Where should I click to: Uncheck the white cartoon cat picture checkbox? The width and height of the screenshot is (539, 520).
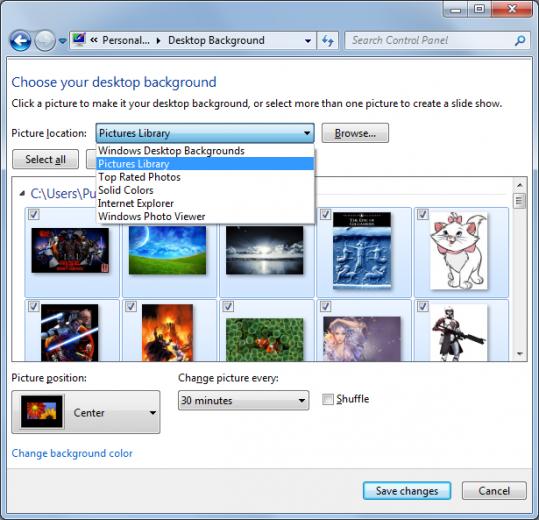pos(422,214)
